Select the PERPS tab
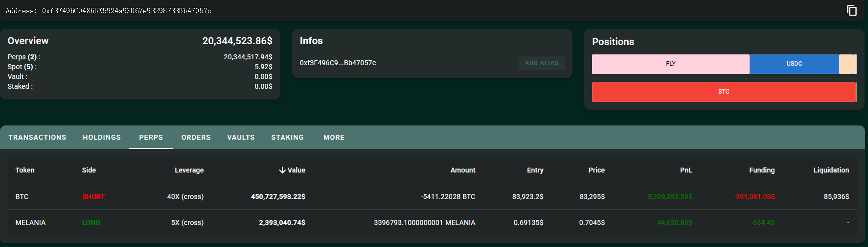 point(151,137)
